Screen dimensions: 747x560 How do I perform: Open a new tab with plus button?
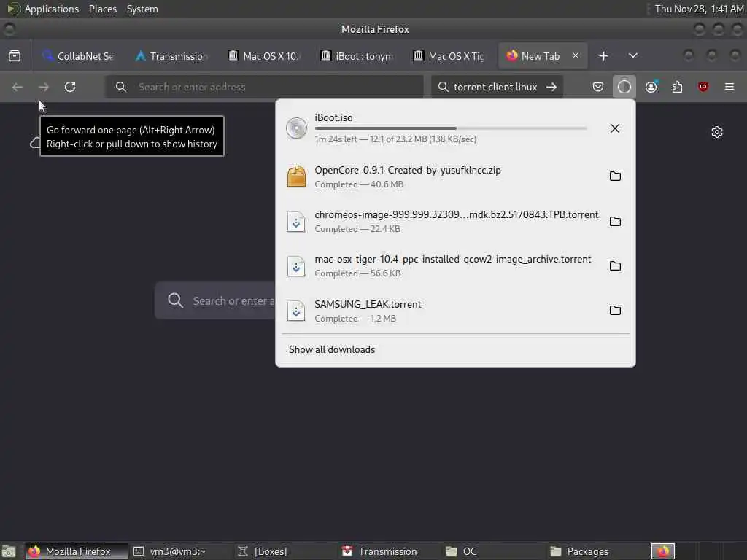click(x=603, y=55)
